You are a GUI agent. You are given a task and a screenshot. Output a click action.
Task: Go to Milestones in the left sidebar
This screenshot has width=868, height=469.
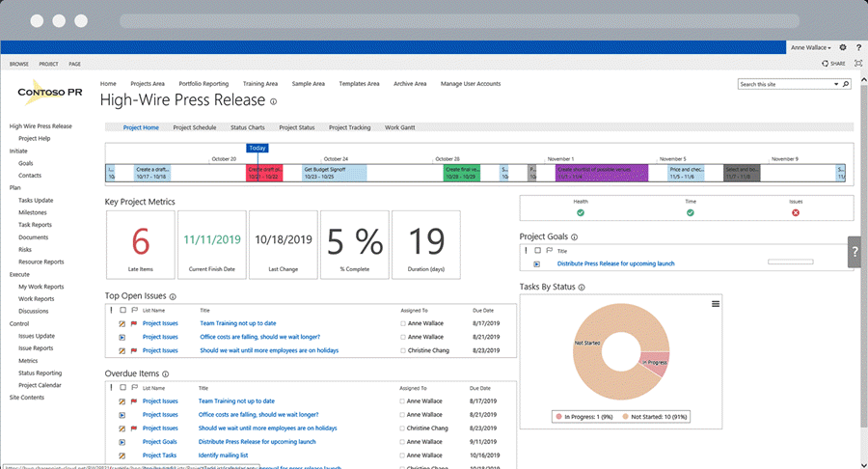[32, 212]
